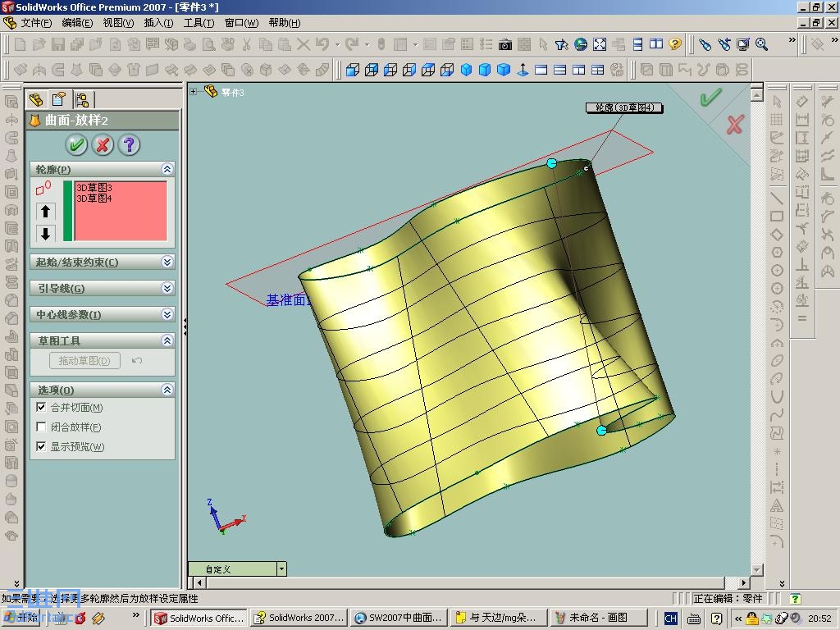The width and height of the screenshot is (840, 630).
Task: Click the 轮廓(3D草图4) callout label
Action: point(624,107)
